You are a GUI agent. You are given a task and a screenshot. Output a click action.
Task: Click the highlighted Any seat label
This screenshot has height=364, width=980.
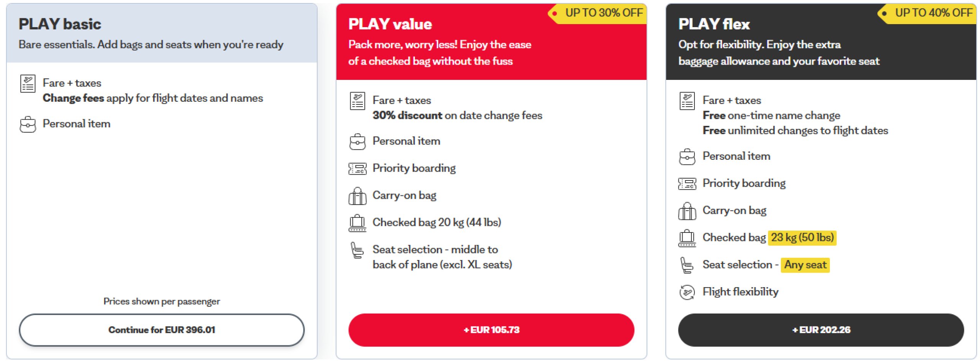coord(805,265)
